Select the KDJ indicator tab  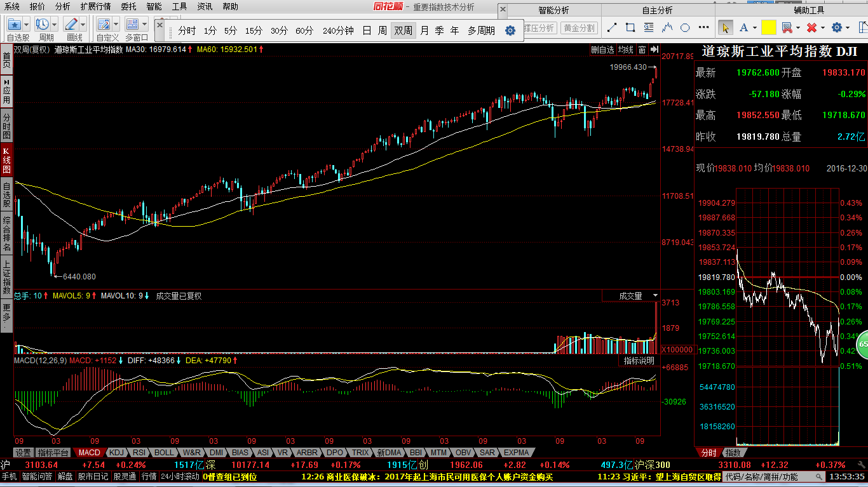tap(116, 453)
